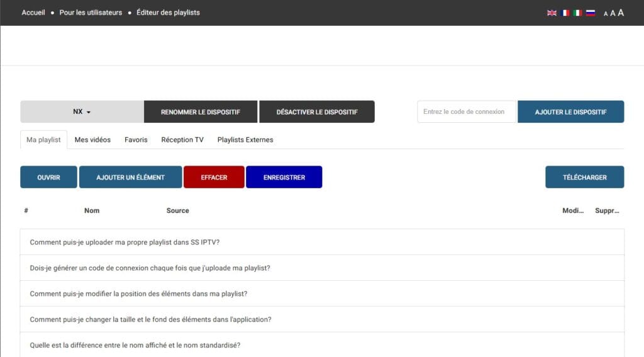The width and height of the screenshot is (644, 357).
Task: Choose the Italian flag language icon
Action: coord(577,13)
